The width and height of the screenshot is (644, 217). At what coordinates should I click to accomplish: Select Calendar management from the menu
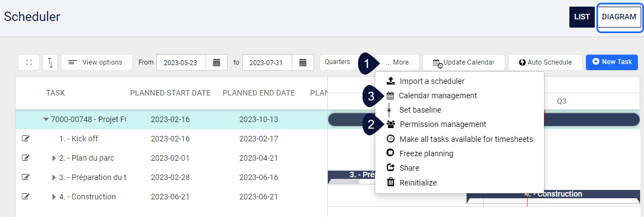[x=438, y=96]
